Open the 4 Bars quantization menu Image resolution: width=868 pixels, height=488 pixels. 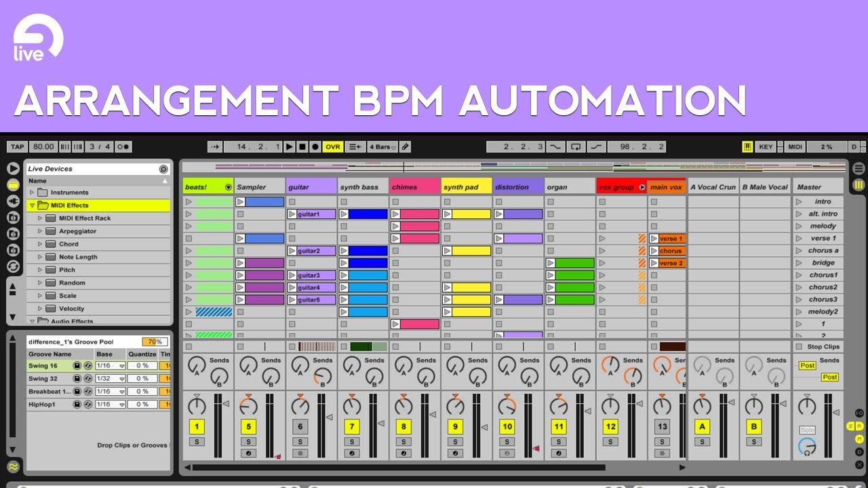[383, 146]
